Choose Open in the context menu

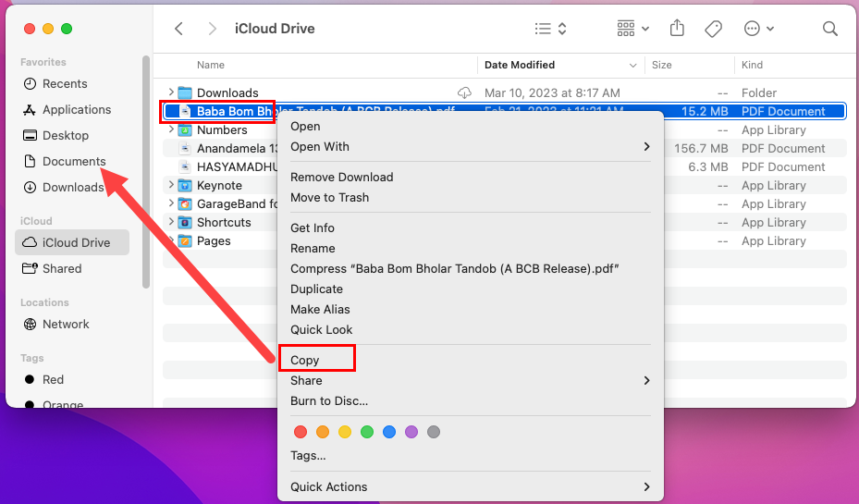[x=306, y=126]
